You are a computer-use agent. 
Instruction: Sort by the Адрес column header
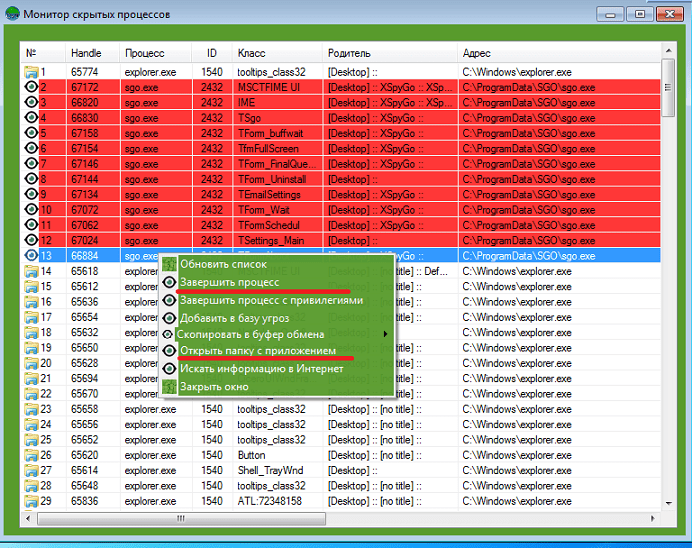pos(559,53)
